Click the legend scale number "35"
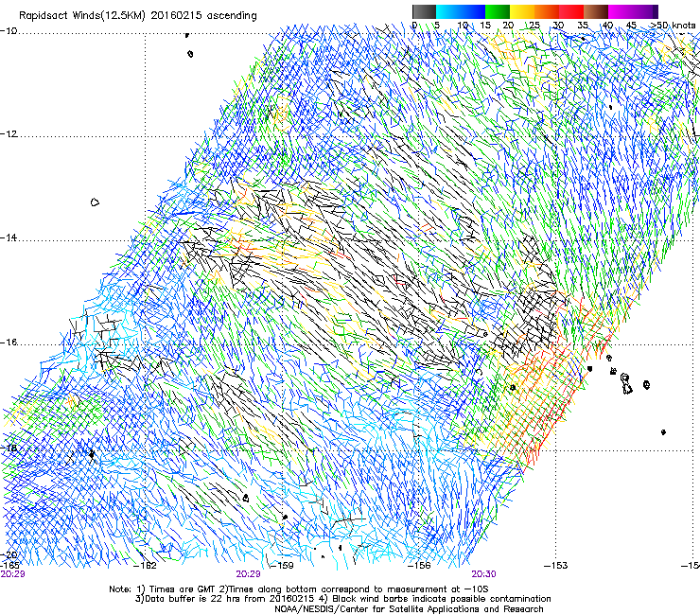Viewport: 700px width, 615px height. pyautogui.click(x=583, y=25)
